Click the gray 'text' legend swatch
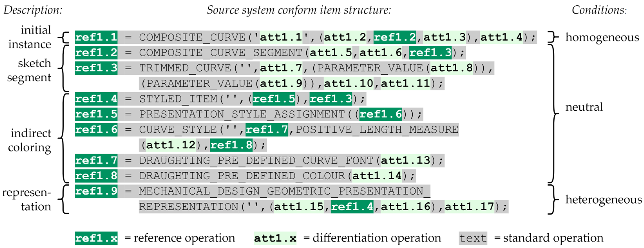This screenshot has height=248, width=644. coord(473,238)
